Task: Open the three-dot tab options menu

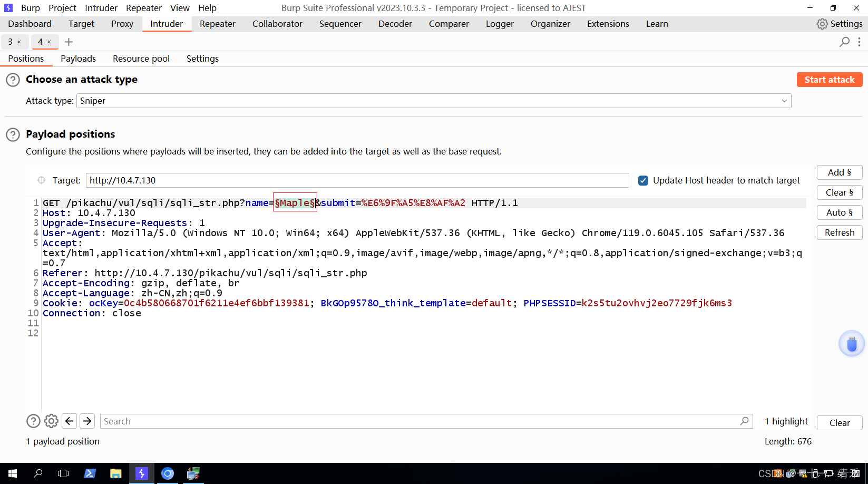Action: click(859, 42)
